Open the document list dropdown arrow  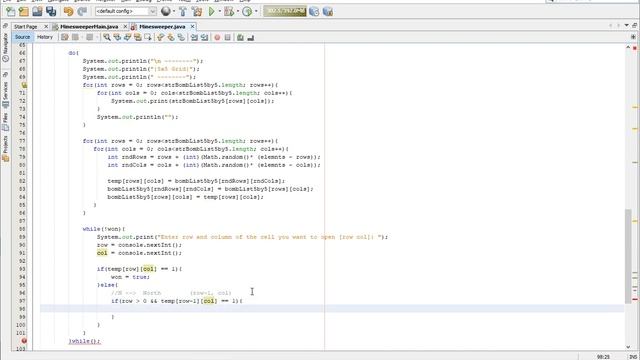point(627,26)
